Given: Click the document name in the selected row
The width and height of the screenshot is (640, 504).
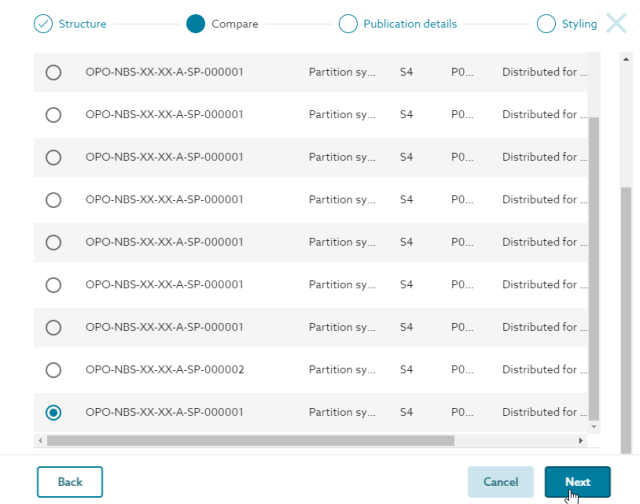Looking at the screenshot, I should pos(164,412).
